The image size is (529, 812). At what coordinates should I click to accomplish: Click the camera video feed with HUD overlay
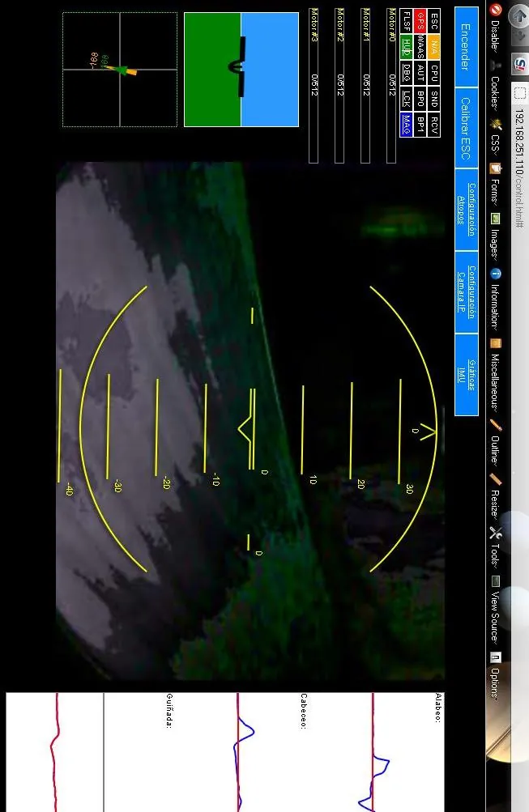(250, 420)
